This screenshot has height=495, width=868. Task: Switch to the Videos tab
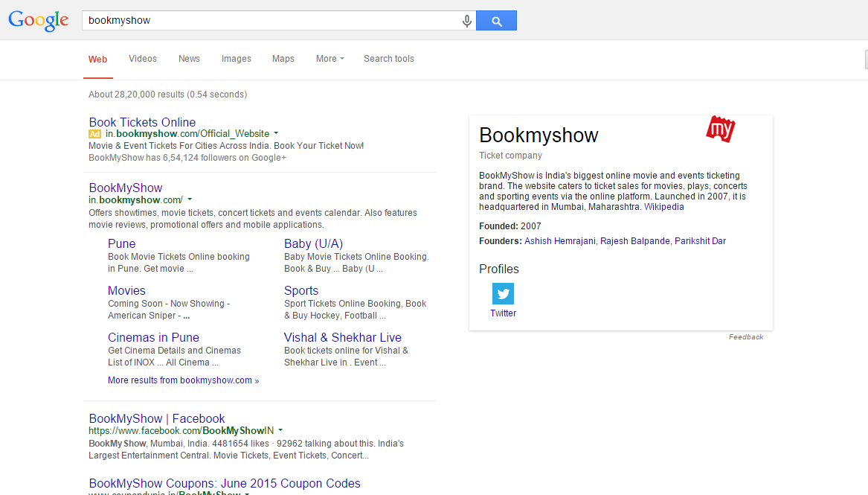pyautogui.click(x=143, y=59)
